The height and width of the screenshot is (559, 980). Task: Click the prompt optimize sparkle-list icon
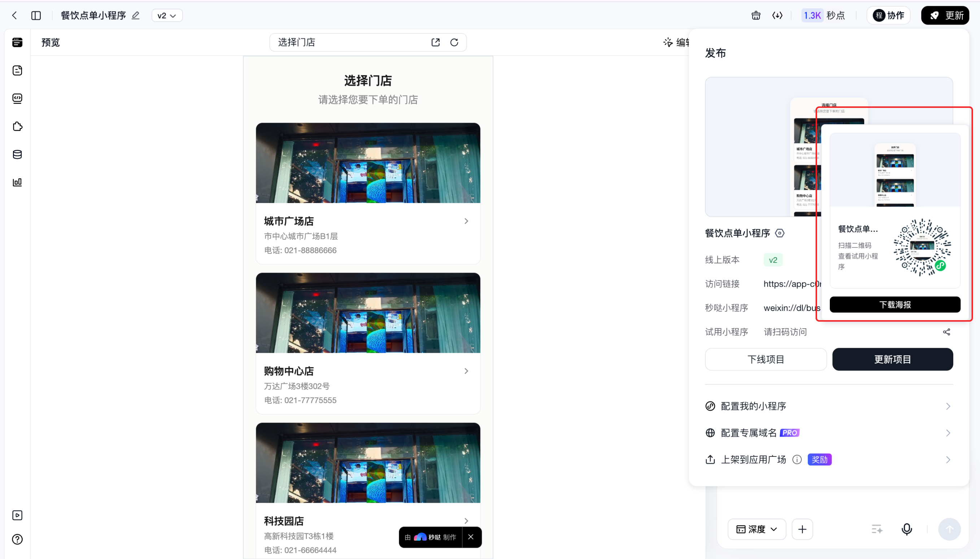tap(877, 529)
